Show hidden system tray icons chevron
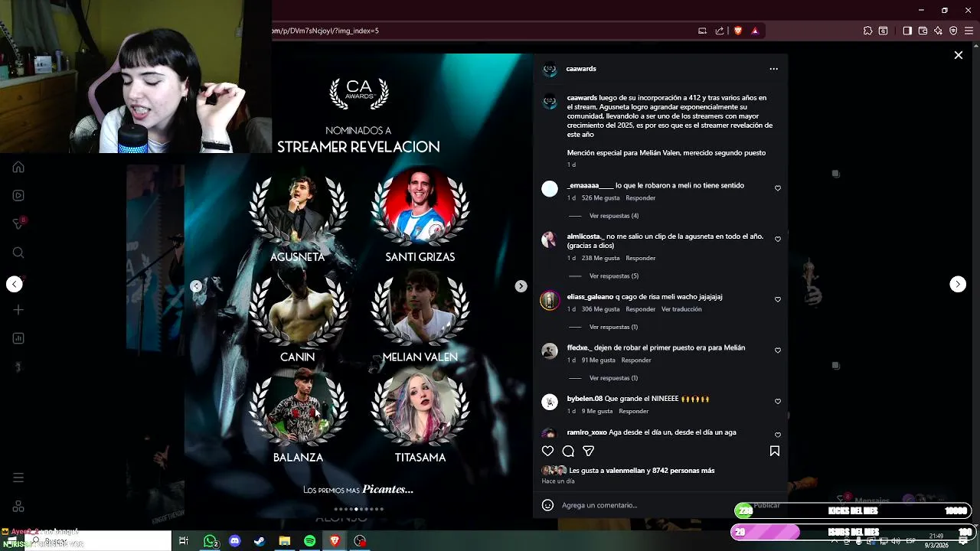This screenshot has width=980, height=551. tap(835, 541)
